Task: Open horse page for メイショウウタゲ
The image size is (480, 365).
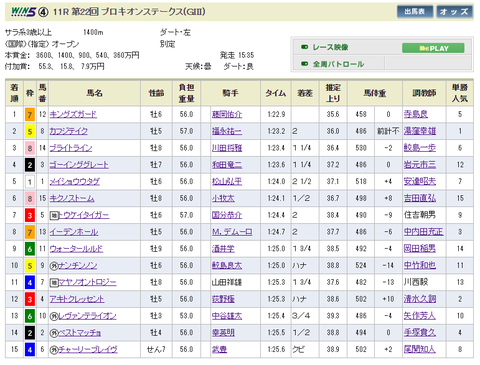Action: pyautogui.click(x=75, y=182)
